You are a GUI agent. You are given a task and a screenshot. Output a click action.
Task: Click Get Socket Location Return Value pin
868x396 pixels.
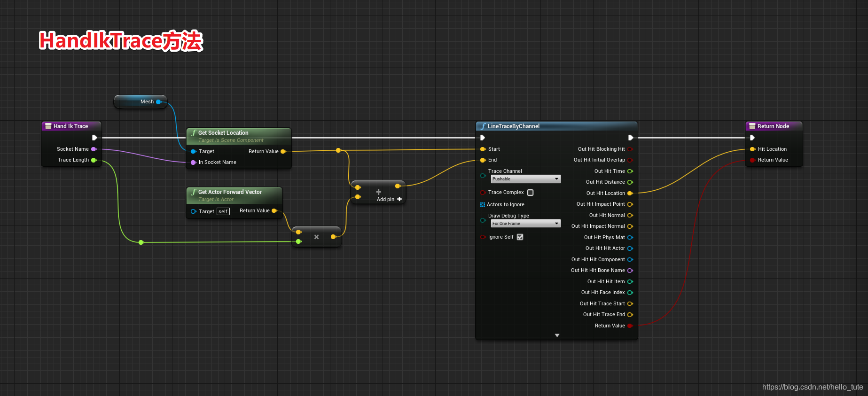click(x=283, y=151)
